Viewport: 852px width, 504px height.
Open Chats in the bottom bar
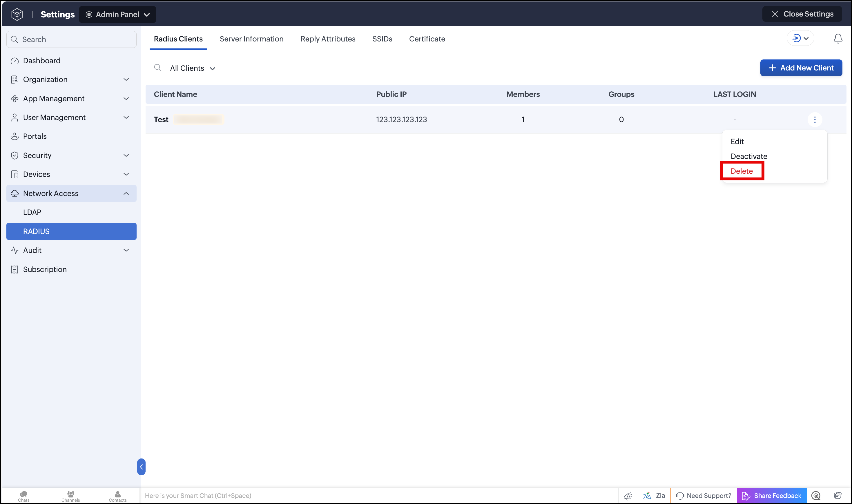click(23, 496)
